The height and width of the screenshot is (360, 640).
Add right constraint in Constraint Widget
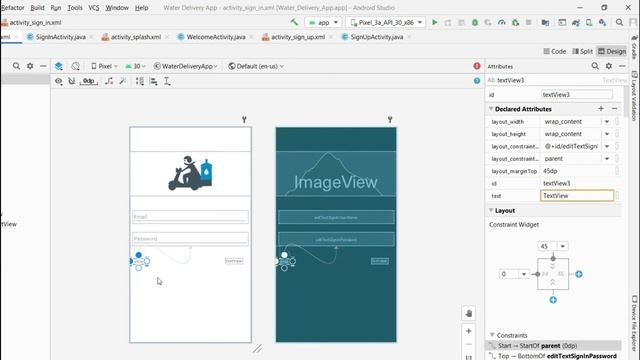pyautogui.click(x=579, y=274)
